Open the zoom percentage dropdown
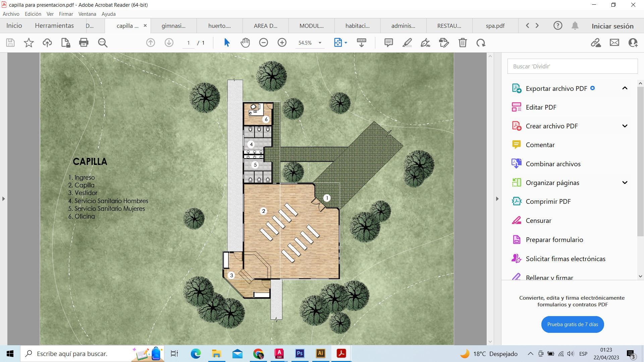The width and height of the screenshot is (644, 362). 320,43
